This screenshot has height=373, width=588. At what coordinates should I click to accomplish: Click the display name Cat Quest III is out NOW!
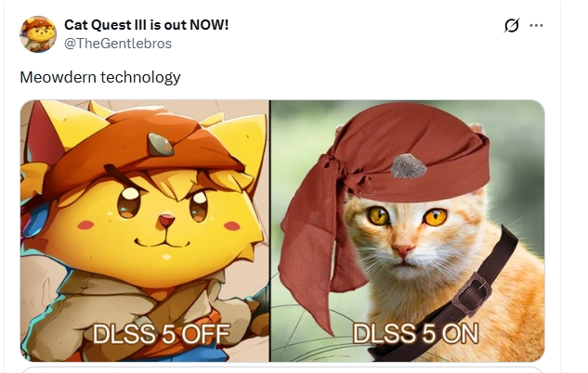pos(146,25)
